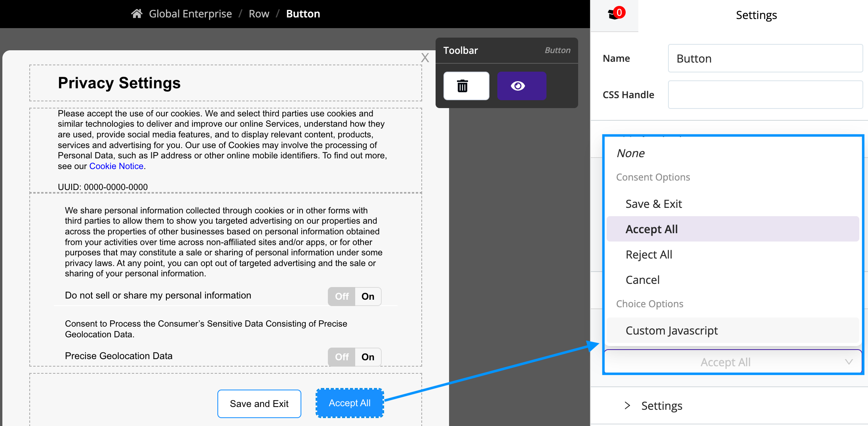Viewport: 868px width, 426px height.
Task: Select Reject All from the consent list
Action: point(649,254)
